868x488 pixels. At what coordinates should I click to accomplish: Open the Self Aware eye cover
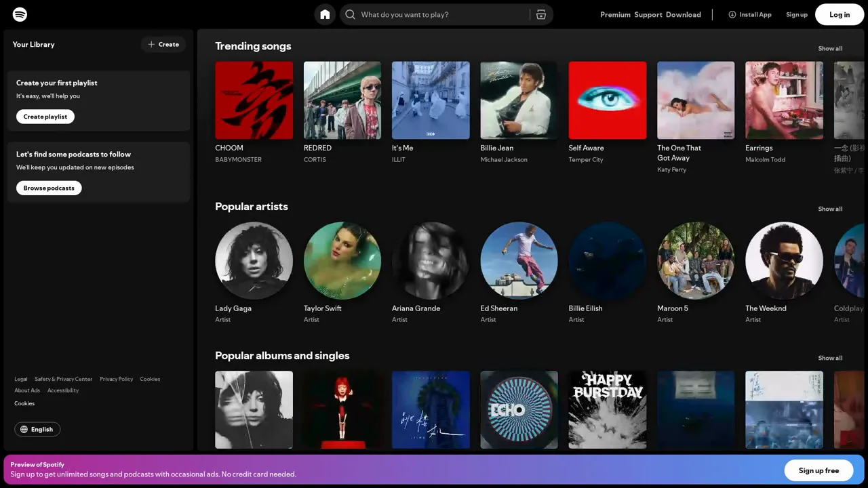tap(608, 100)
